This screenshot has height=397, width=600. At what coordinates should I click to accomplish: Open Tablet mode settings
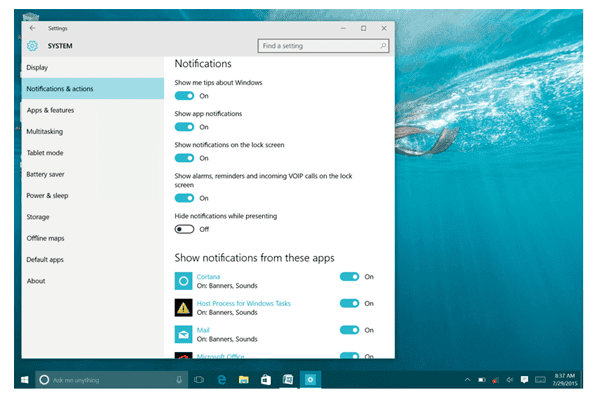(x=93, y=153)
